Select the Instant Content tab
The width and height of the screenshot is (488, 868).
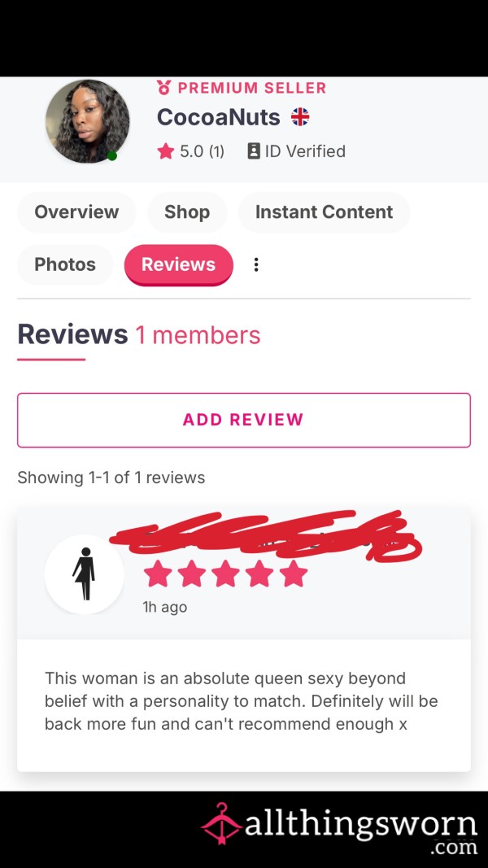tap(325, 212)
